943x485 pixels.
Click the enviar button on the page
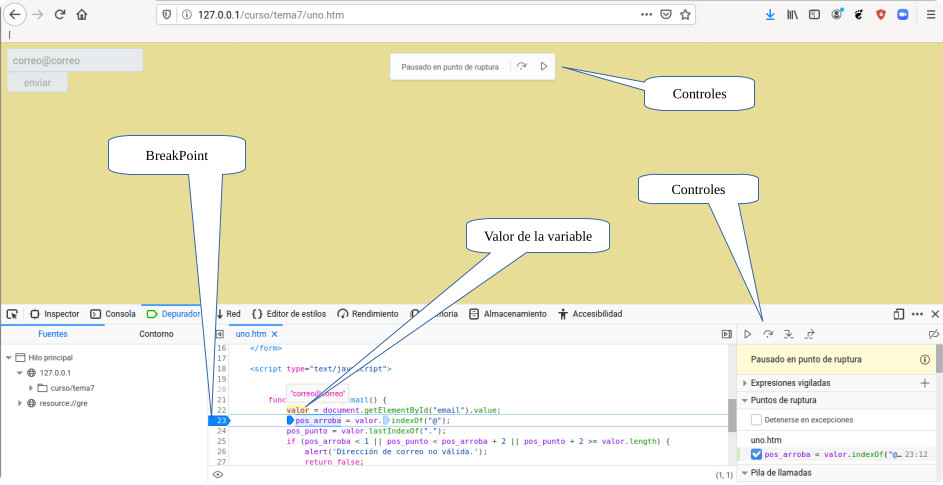[37, 83]
